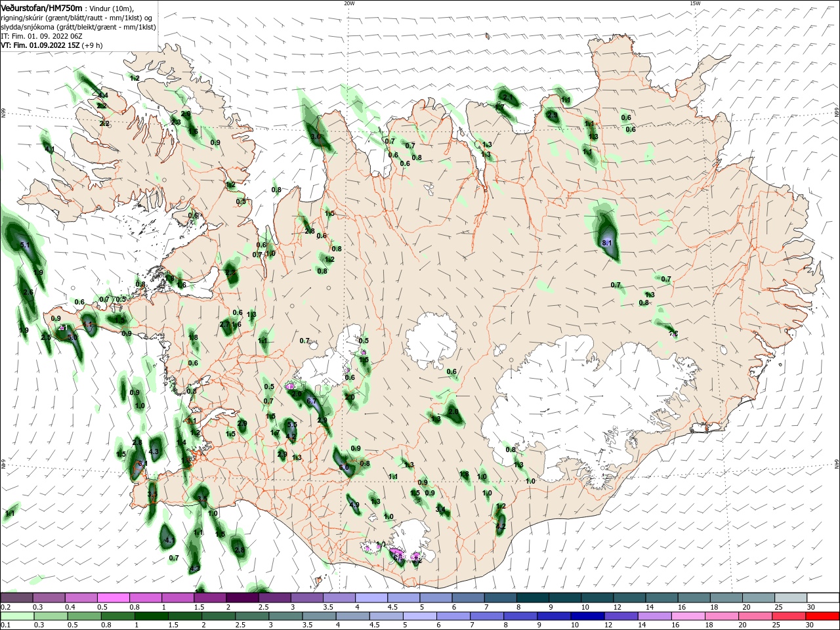Click the 4.4 precipitation value in the Westfjords
This screenshot has width=840, height=630.
pos(103,95)
